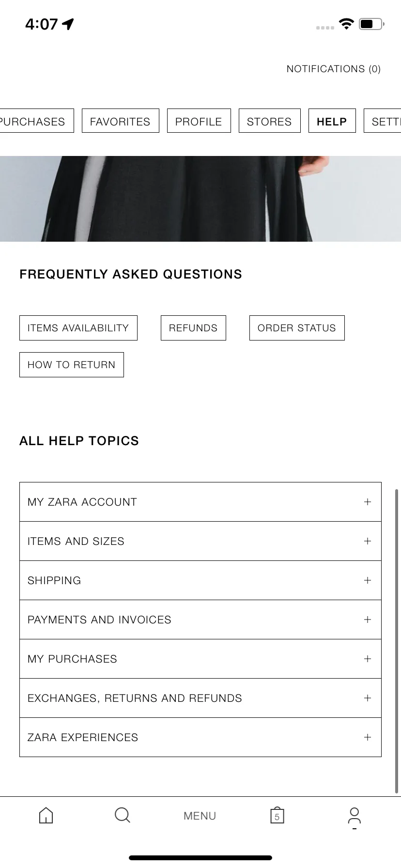
Task: Go to the home icon
Action: 46,815
